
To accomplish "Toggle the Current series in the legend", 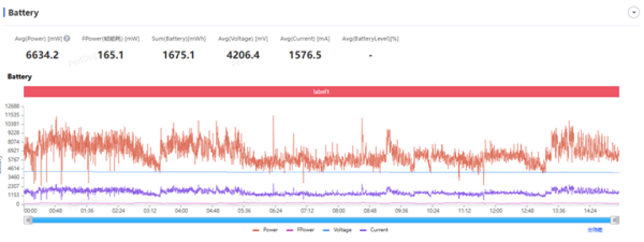I will pyautogui.click(x=374, y=230).
